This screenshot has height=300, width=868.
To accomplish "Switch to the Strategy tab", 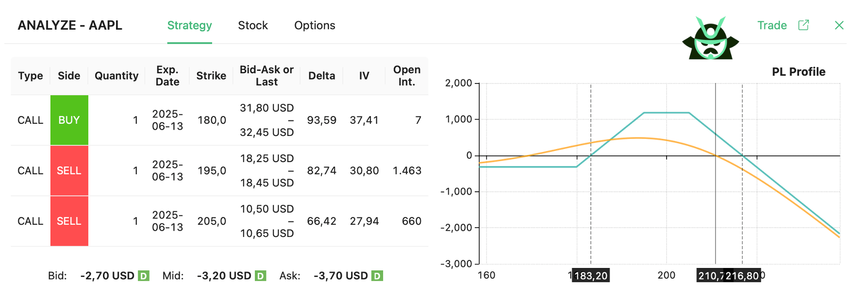I will [189, 25].
